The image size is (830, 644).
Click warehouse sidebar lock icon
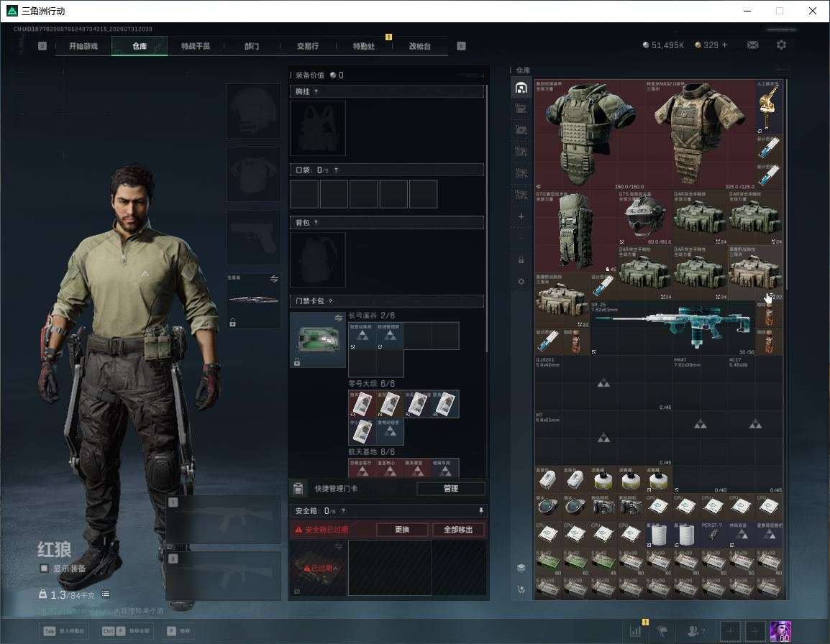[521, 259]
